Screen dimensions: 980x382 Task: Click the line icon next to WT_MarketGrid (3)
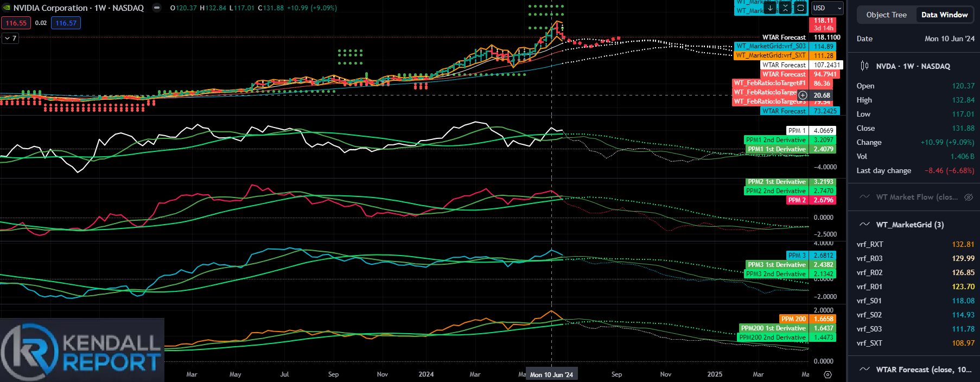pos(865,225)
